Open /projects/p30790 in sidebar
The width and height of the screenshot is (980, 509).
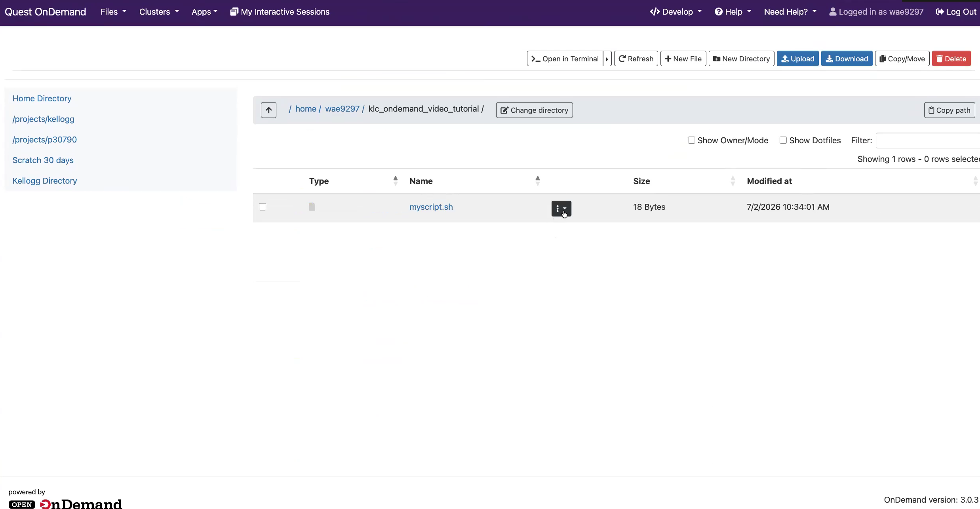pyautogui.click(x=45, y=140)
